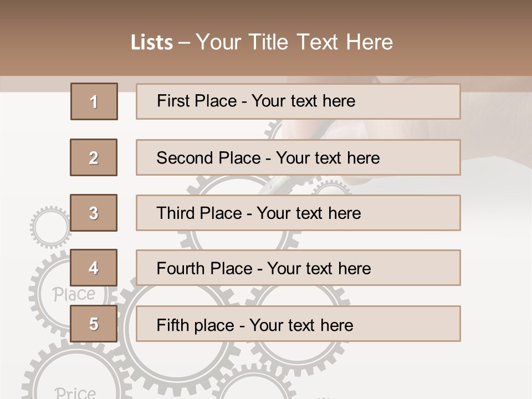Select the Fifth place text bar

point(298,324)
